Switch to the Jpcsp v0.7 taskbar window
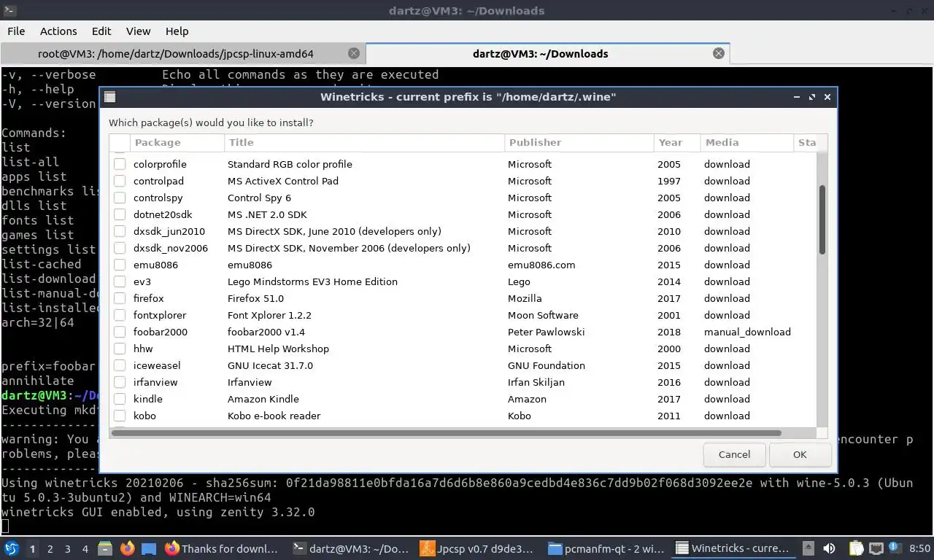Viewport: 934px width, 560px height. [478, 548]
